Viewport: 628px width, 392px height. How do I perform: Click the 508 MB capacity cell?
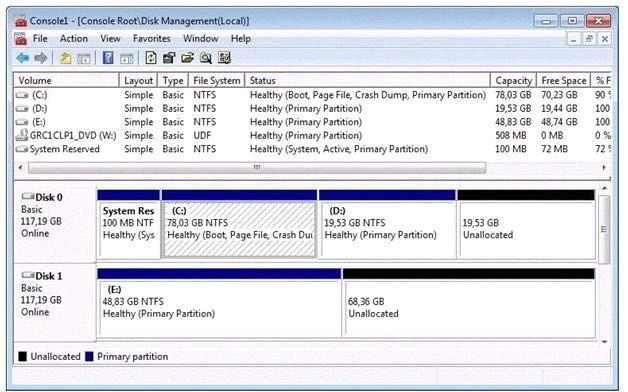(x=511, y=135)
